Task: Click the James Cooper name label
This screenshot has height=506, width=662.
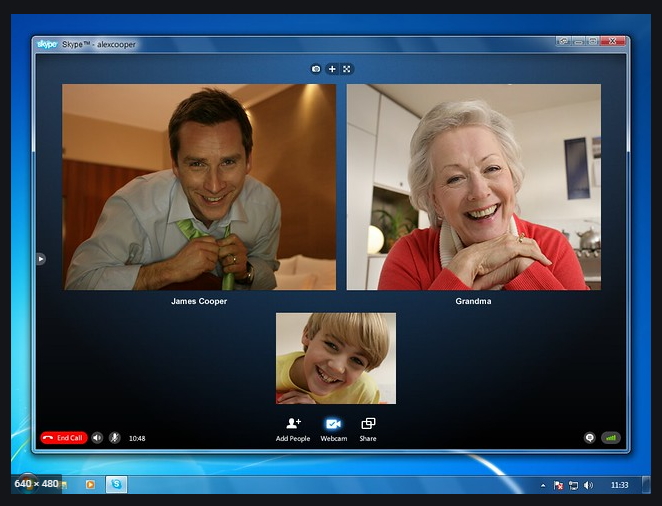Action: pyautogui.click(x=199, y=301)
